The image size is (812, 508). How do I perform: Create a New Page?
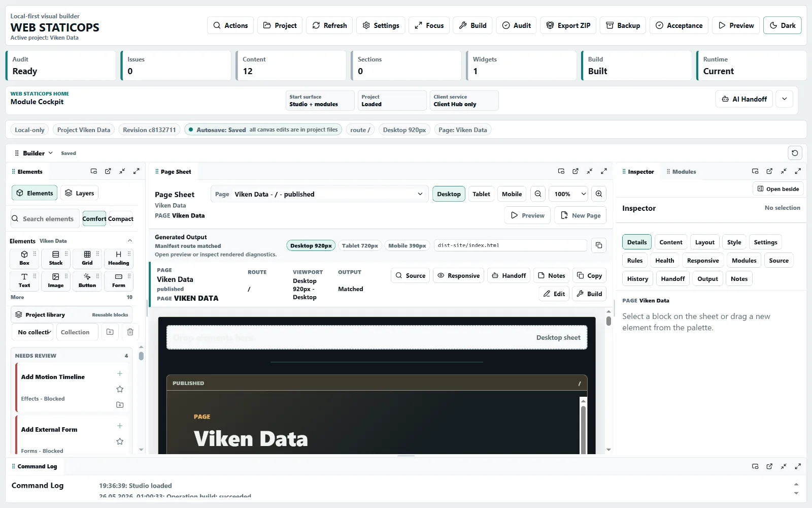click(x=581, y=215)
